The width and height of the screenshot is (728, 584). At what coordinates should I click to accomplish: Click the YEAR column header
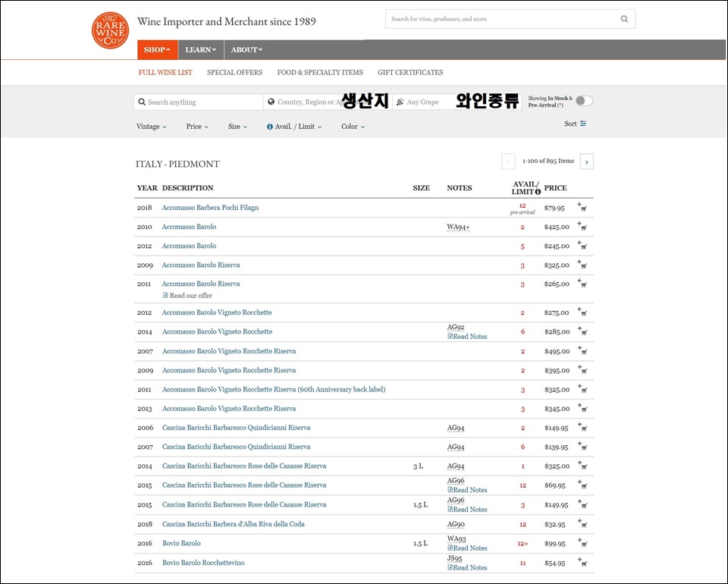146,188
